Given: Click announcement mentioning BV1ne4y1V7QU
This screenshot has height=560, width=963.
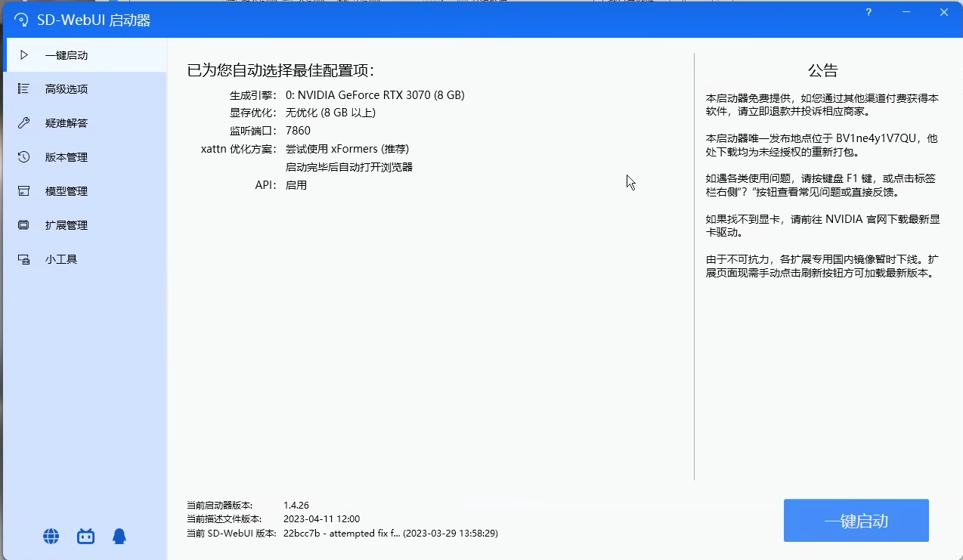Looking at the screenshot, I should [x=822, y=145].
